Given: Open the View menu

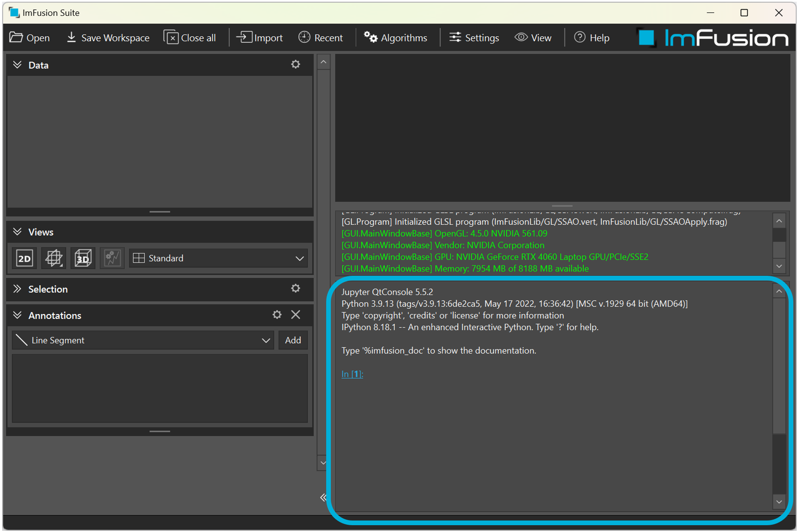Looking at the screenshot, I should point(533,38).
